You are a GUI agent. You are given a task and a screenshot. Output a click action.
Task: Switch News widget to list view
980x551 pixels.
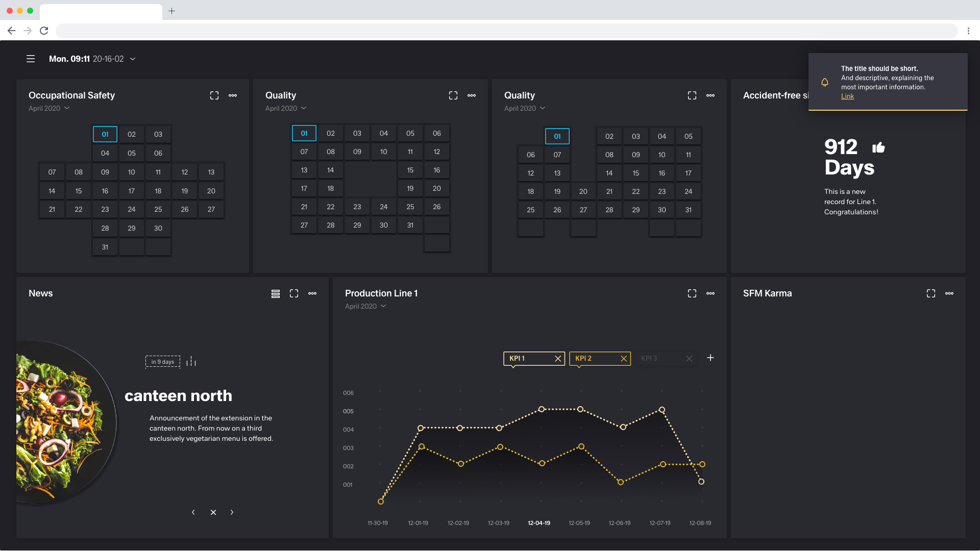tap(276, 293)
